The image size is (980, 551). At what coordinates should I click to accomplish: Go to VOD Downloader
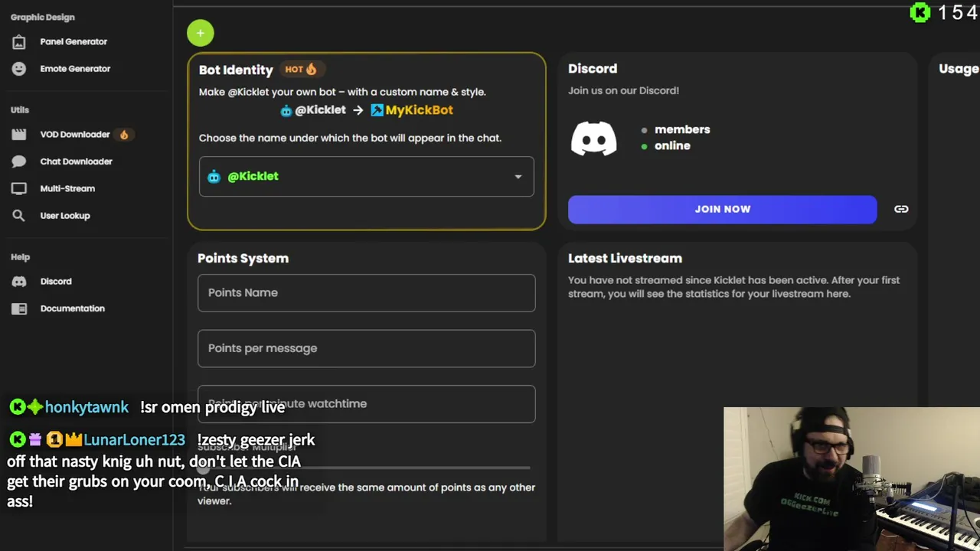[75, 135]
